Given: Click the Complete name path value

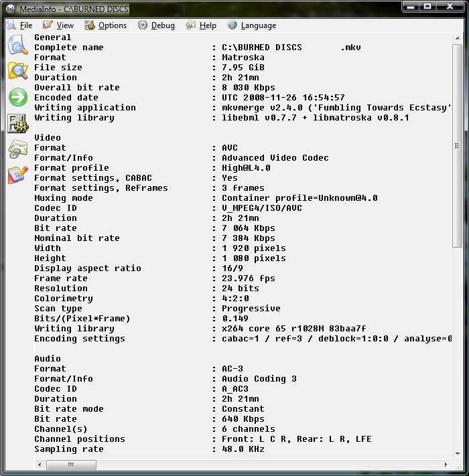Looking at the screenshot, I should 291,48.
